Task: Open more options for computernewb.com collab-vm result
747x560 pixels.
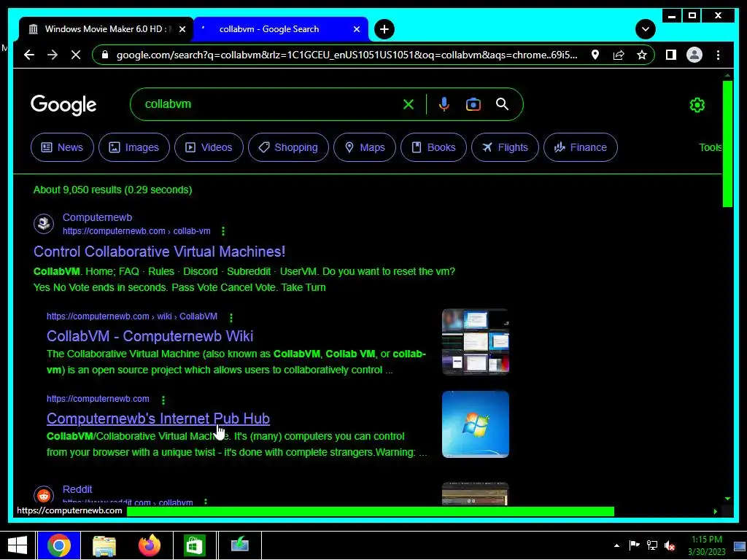Action: coord(223,231)
